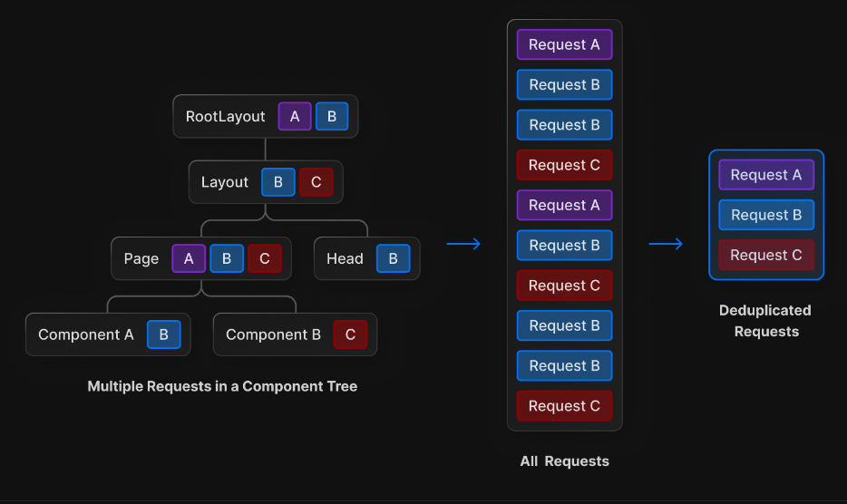Select Request B in the Deduplicated Requests box
The image size is (847, 504).
(766, 215)
